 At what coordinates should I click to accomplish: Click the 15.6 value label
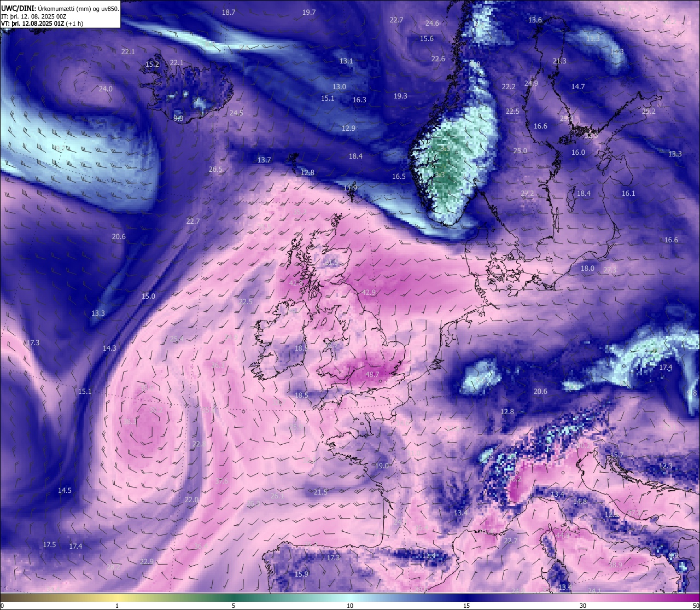(427, 38)
